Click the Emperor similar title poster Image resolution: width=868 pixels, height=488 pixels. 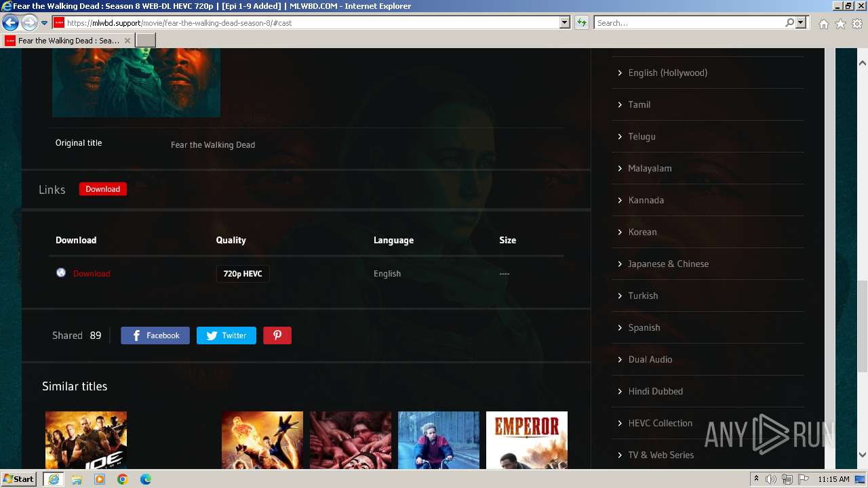(527, 441)
